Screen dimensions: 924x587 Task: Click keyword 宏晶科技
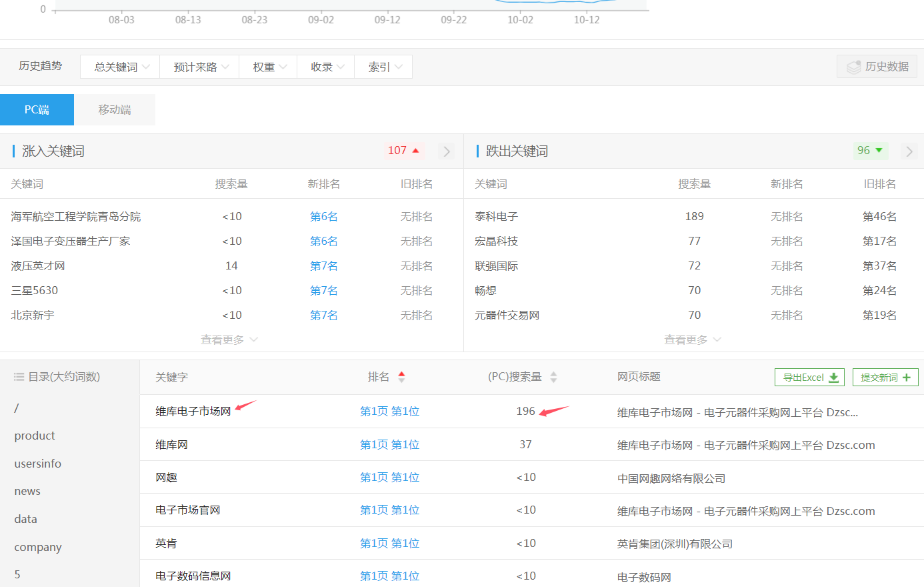pos(497,241)
